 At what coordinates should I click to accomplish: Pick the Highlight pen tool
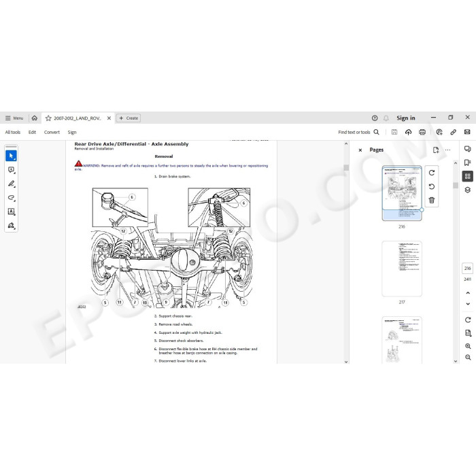pyautogui.click(x=12, y=184)
